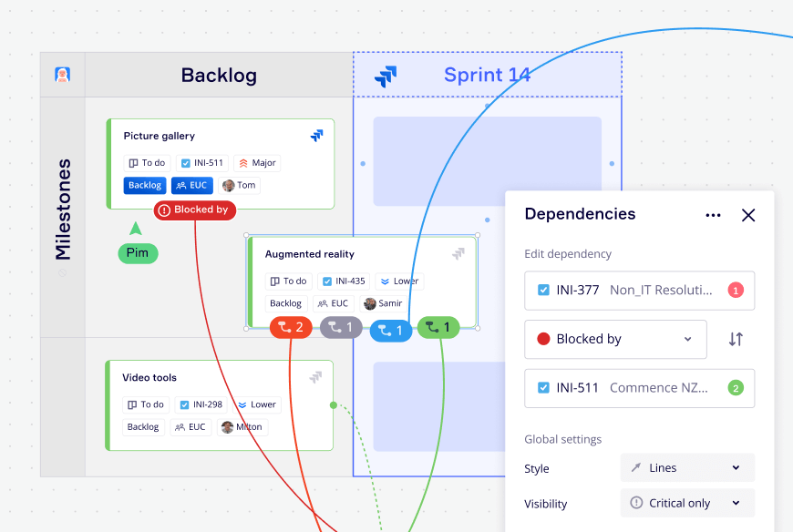Open the Blocked by relationship dropdown
This screenshot has height=532, width=793.
pos(615,339)
